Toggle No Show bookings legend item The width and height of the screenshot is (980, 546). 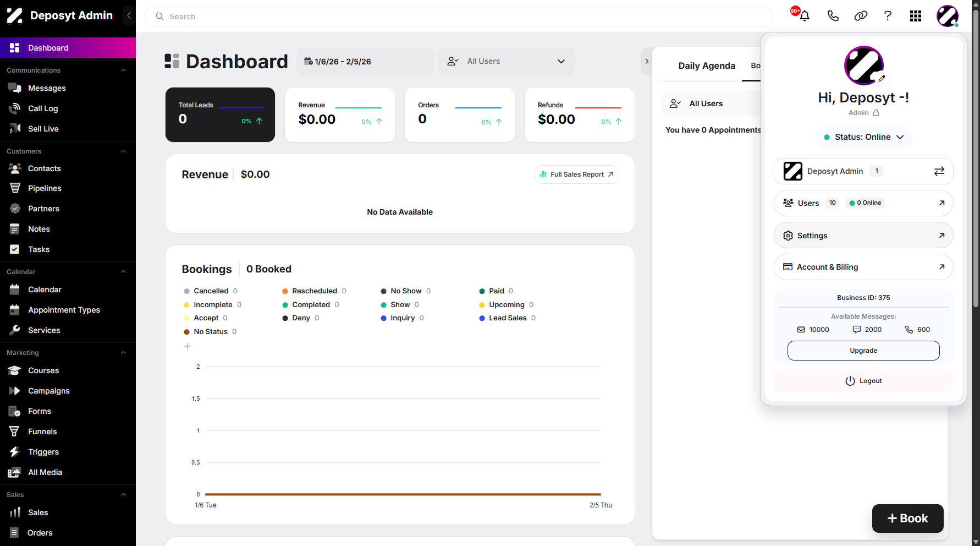pos(406,291)
